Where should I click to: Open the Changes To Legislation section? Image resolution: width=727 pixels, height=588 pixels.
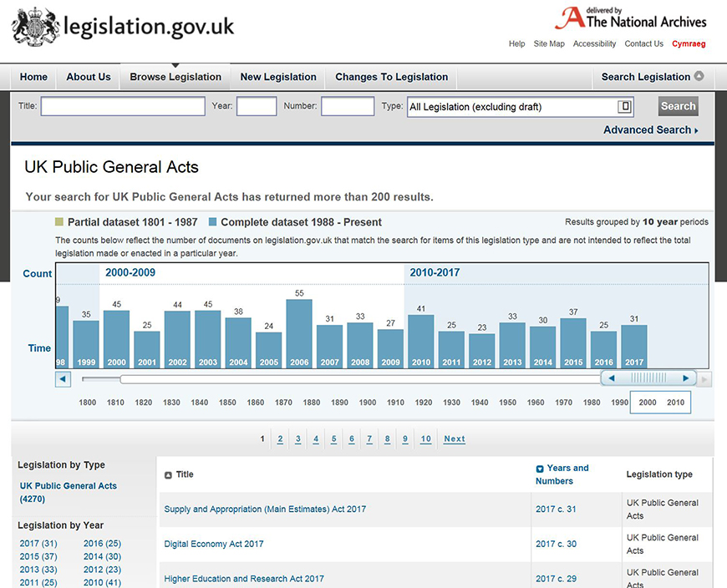click(x=391, y=77)
